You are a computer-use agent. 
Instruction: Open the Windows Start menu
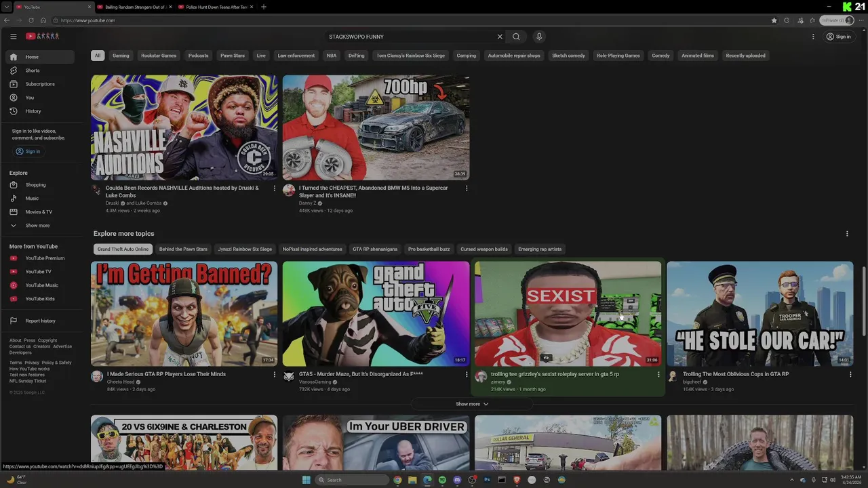tap(306, 480)
